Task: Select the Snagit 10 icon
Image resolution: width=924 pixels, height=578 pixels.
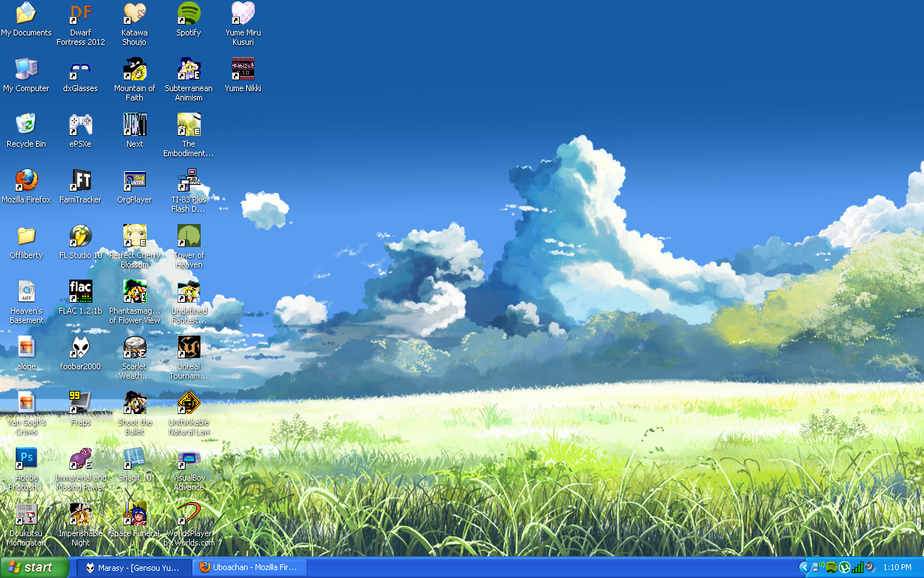Action: (x=135, y=458)
